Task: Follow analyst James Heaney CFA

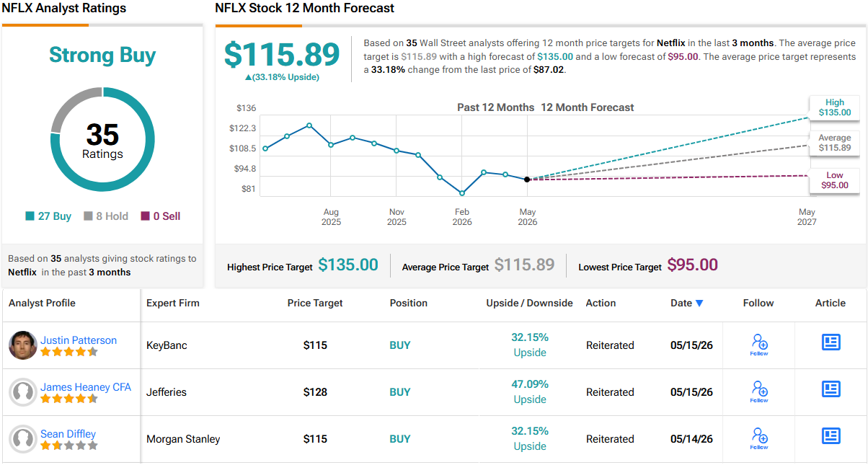Action: pos(759,391)
